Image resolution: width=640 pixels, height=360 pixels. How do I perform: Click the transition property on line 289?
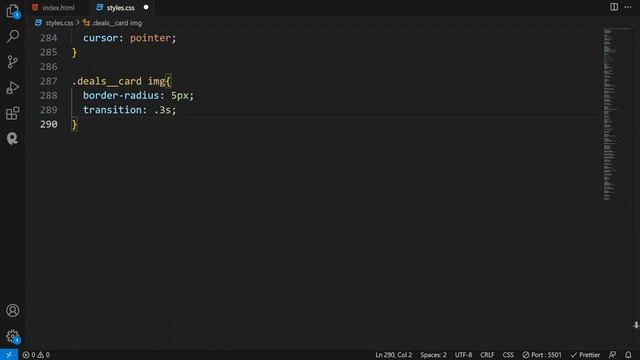(x=112, y=110)
